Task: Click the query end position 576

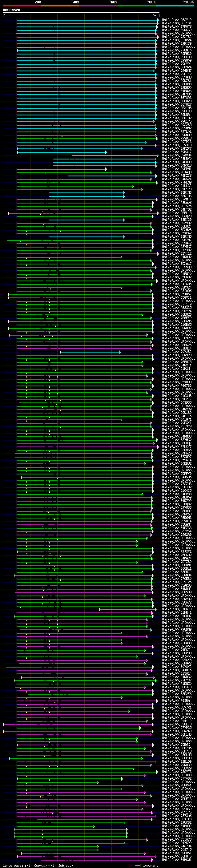Action: pos(155,15)
